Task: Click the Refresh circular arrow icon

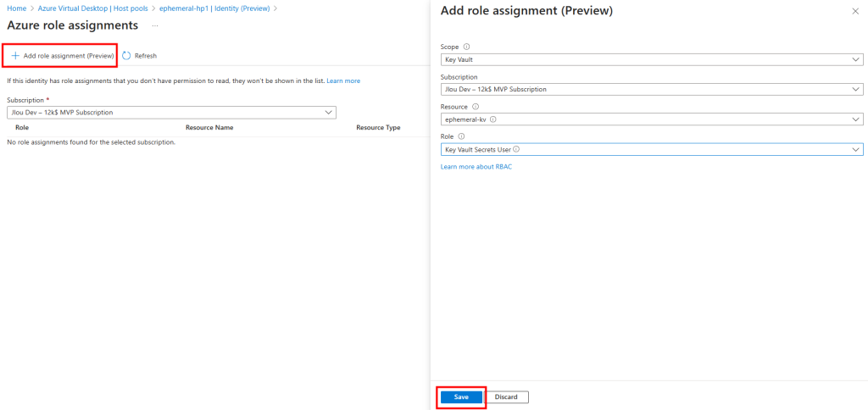Action: pos(126,56)
